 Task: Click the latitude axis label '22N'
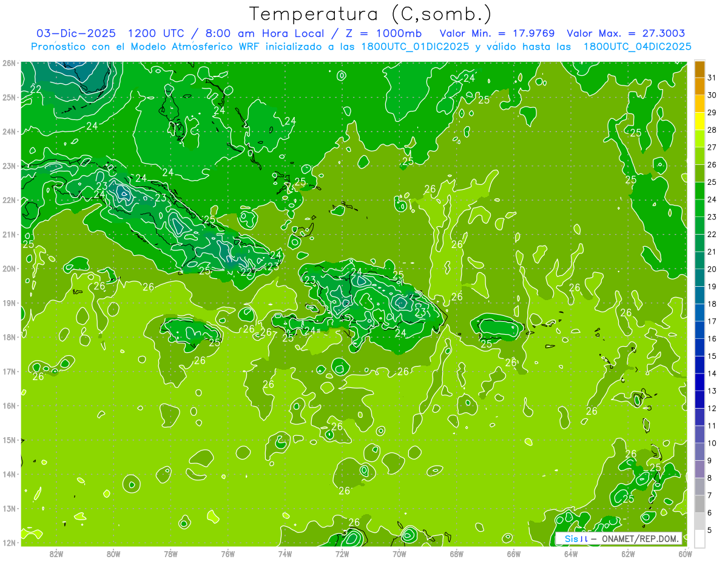(9, 200)
